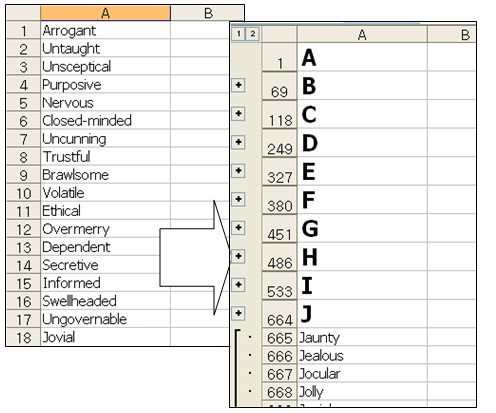Click the outline dot beside row 667
496x413 pixels.
[250, 373]
